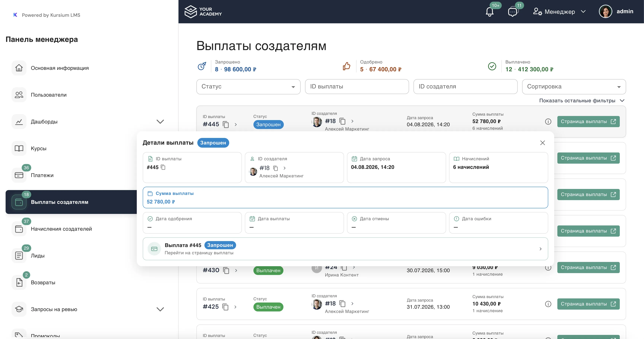Open the Сортировка dropdown
This screenshot has height=339, width=644.
[x=574, y=87]
